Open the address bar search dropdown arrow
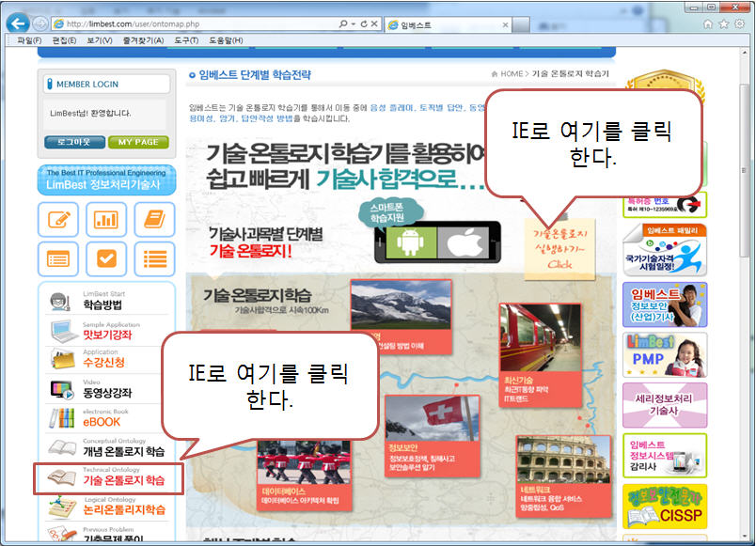756x546 pixels. [x=354, y=23]
